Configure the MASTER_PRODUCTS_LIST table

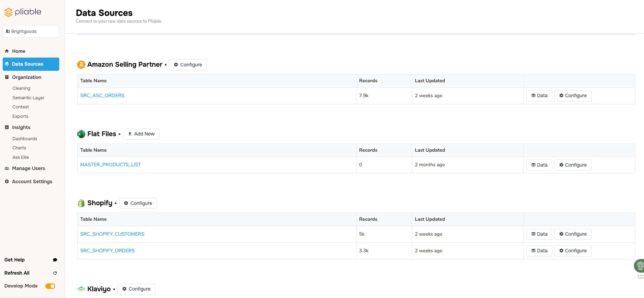pos(573,165)
